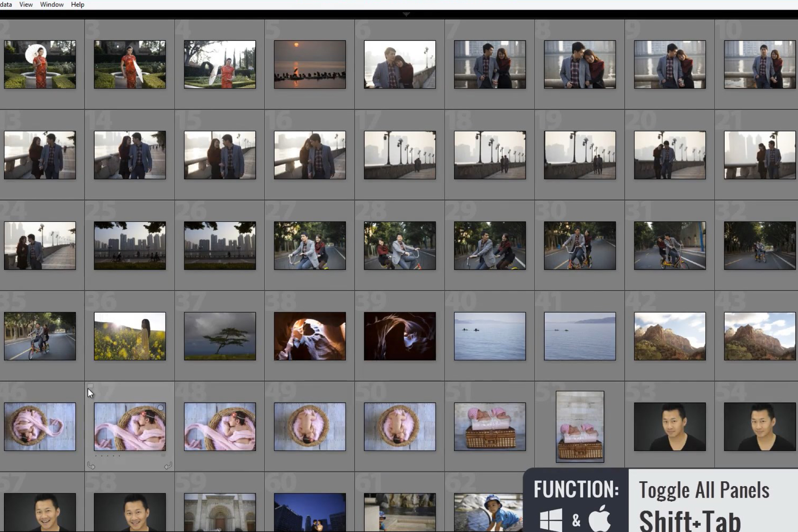
Task: Toggle the flag on the hovered baby photo
Action: [x=90, y=386]
